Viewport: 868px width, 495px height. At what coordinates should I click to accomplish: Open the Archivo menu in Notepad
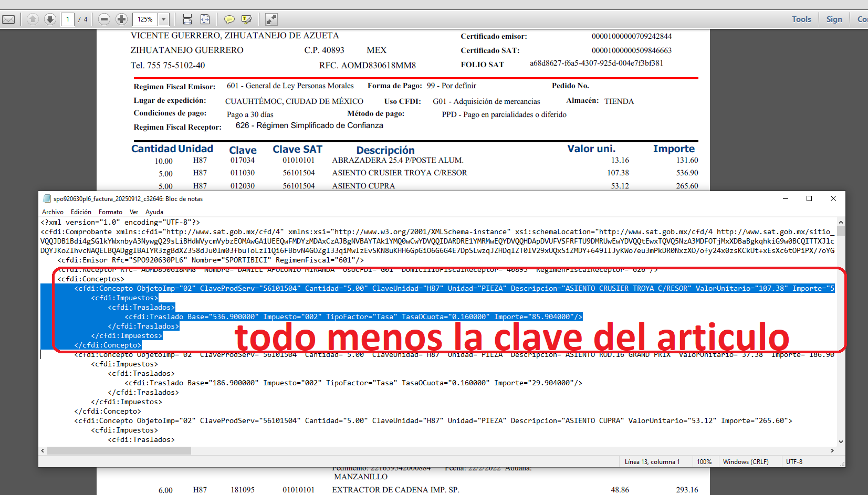(x=53, y=212)
